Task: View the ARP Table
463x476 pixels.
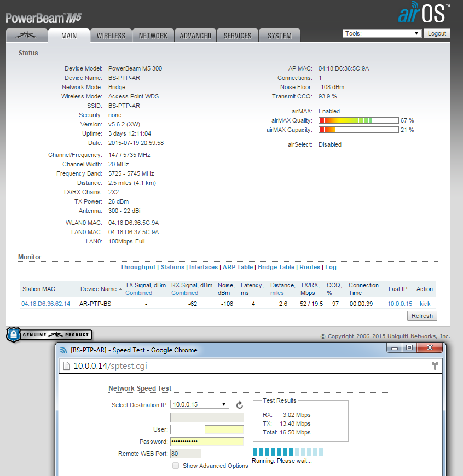Action: [238, 267]
